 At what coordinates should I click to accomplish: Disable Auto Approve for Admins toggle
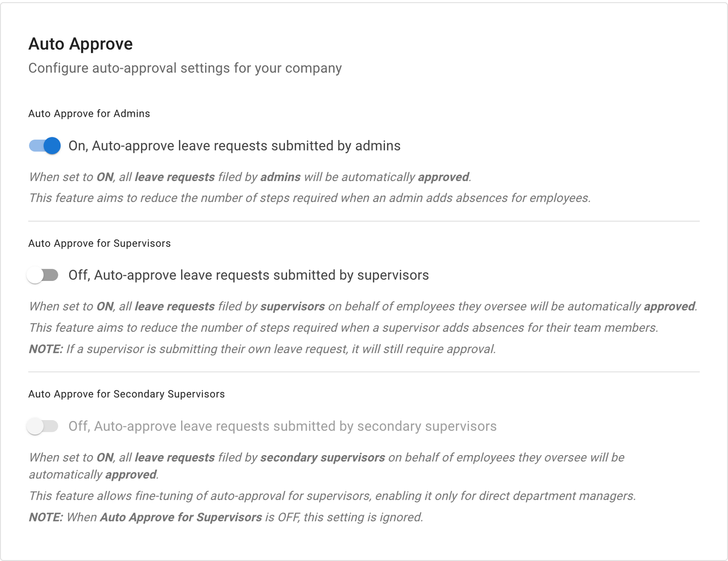tap(44, 146)
